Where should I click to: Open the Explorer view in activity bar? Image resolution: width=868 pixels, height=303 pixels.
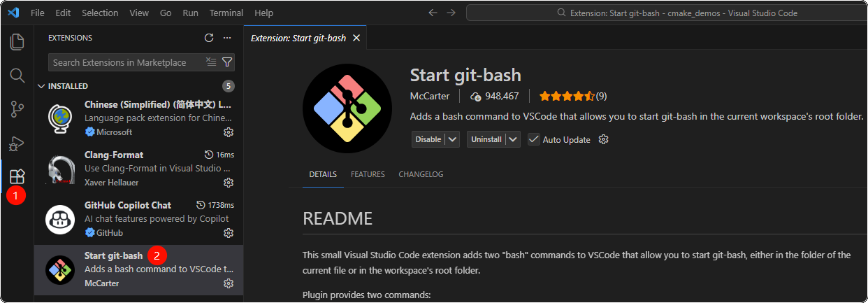click(x=17, y=42)
